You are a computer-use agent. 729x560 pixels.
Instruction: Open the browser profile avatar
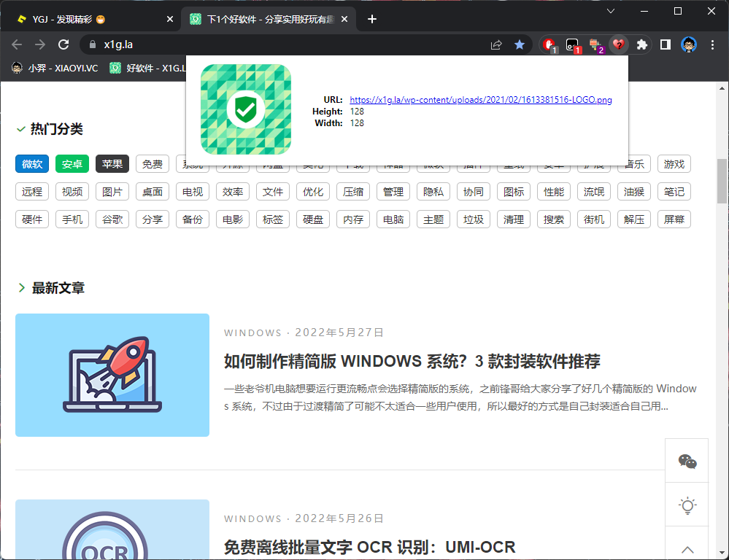[688, 44]
